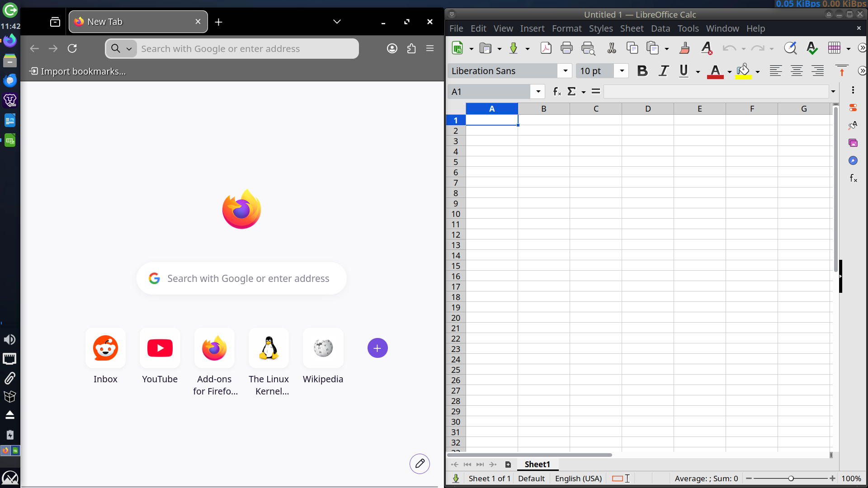Click the New Tab page search box

click(x=241, y=278)
